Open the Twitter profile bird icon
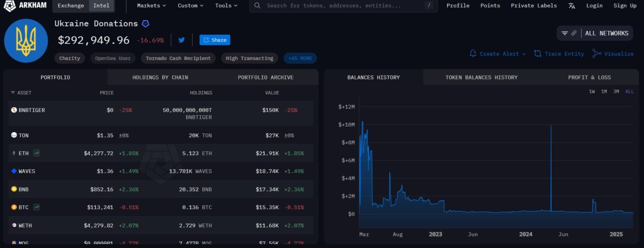 [182, 40]
